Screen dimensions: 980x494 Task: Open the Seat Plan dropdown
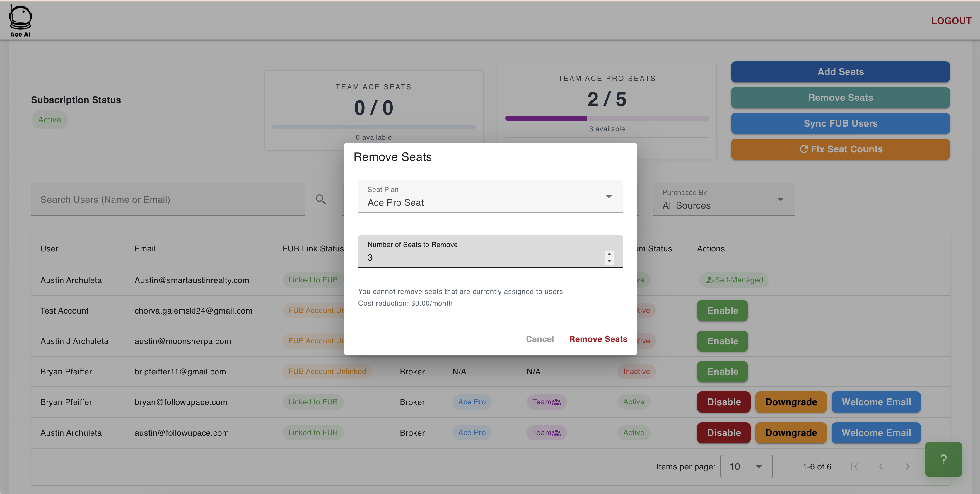tap(490, 197)
